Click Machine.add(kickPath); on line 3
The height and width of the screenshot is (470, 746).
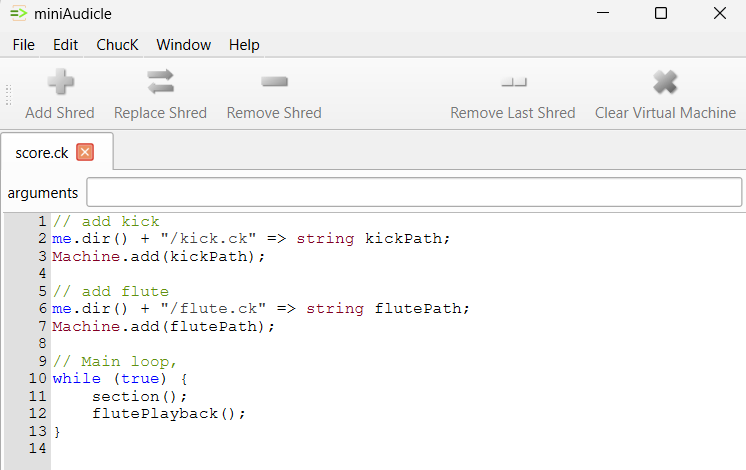click(x=158, y=256)
